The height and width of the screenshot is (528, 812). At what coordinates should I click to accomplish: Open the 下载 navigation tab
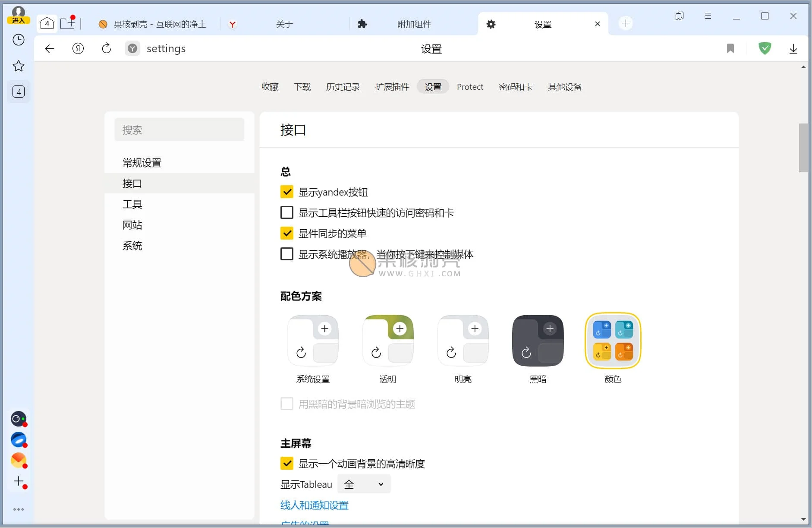pos(302,87)
